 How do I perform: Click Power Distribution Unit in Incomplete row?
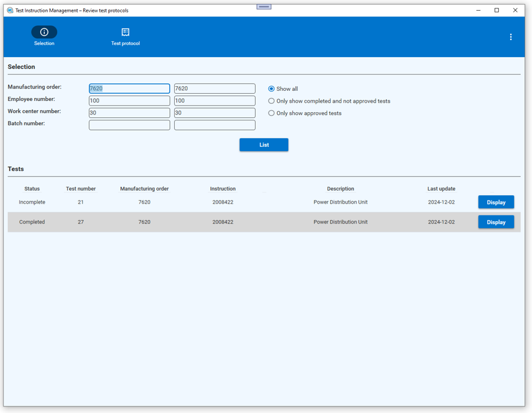click(x=340, y=202)
